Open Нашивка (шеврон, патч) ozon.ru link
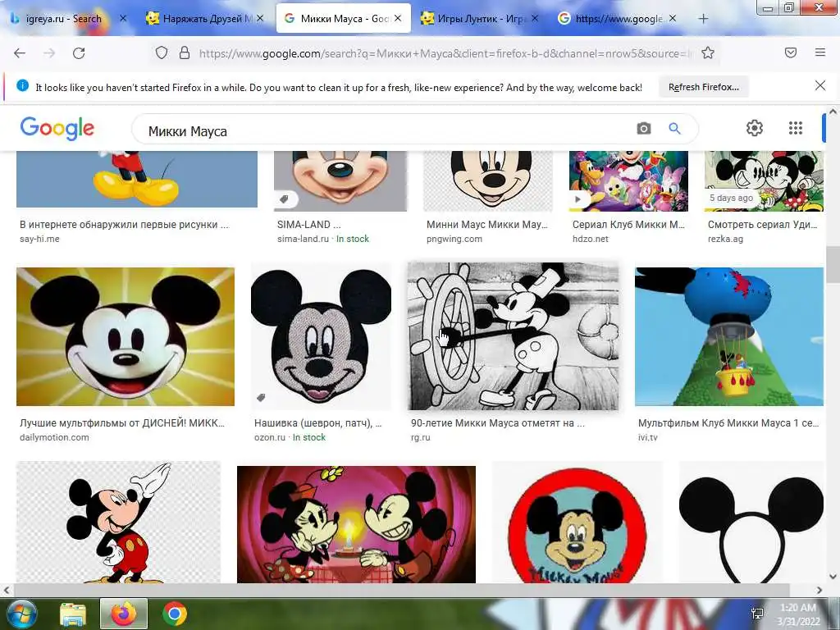Viewport: 840px width, 630px height. click(x=317, y=430)
